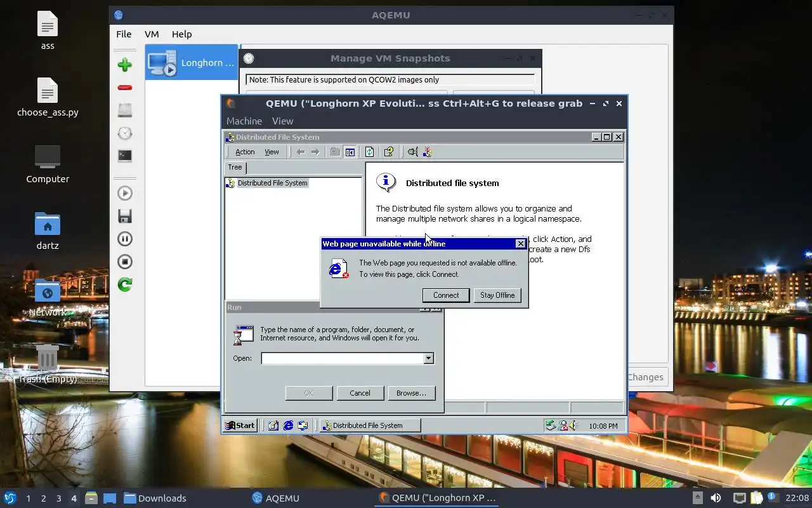Start the VM with the play icon
This screenshot has height=508, width=812.
(125, 193)
